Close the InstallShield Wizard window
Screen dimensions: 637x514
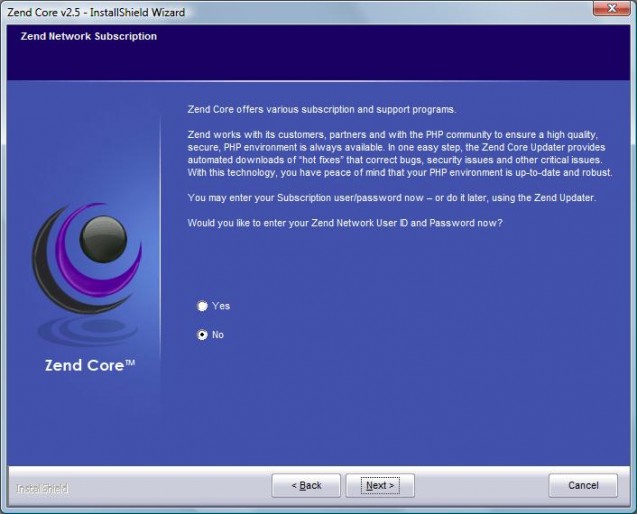[612, 8]
